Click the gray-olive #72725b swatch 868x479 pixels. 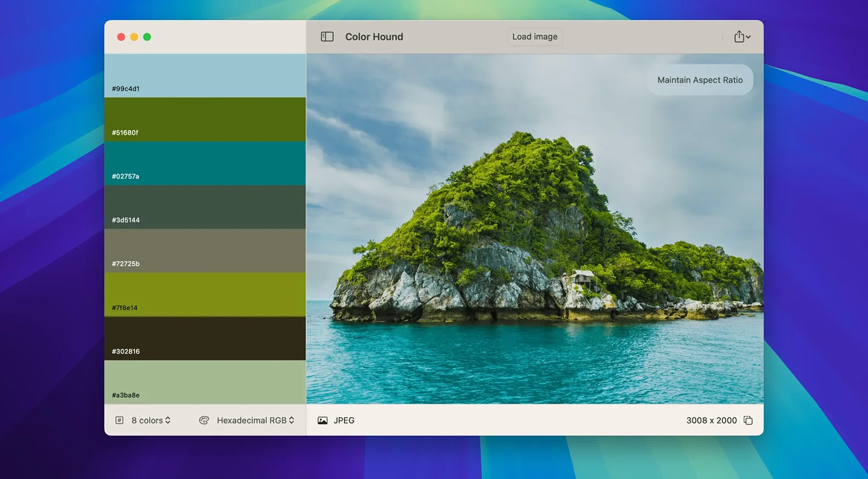(x=205, y=250)
